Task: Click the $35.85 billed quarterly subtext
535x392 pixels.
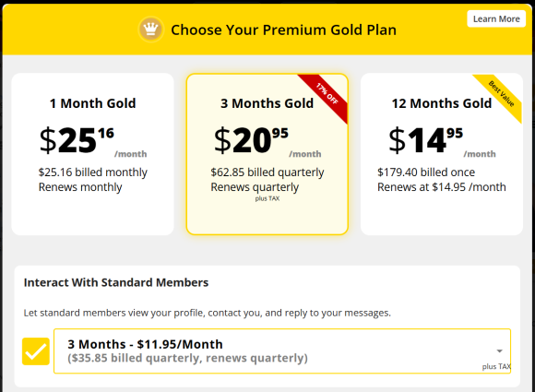Action: point(187,358)
